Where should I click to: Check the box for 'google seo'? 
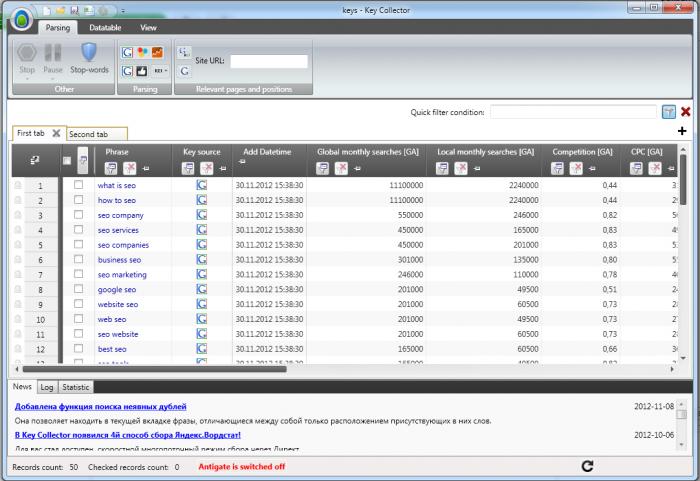(x=79, y=289)
